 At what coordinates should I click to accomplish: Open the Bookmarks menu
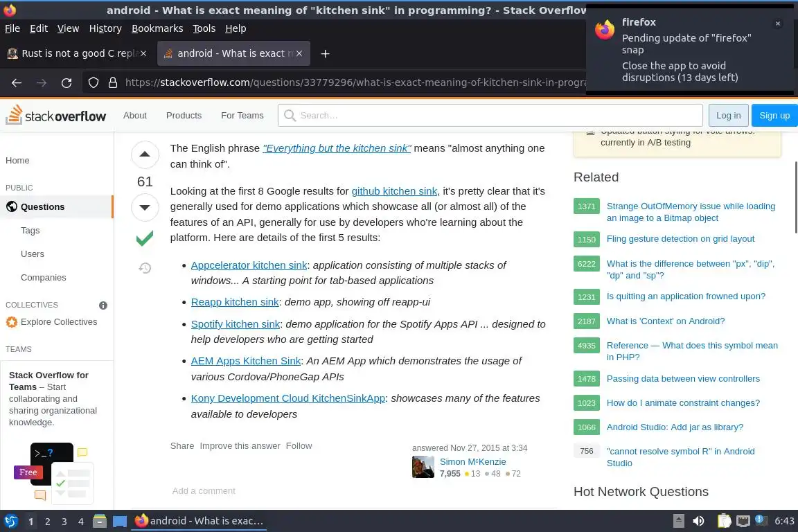tap(157, 28)
